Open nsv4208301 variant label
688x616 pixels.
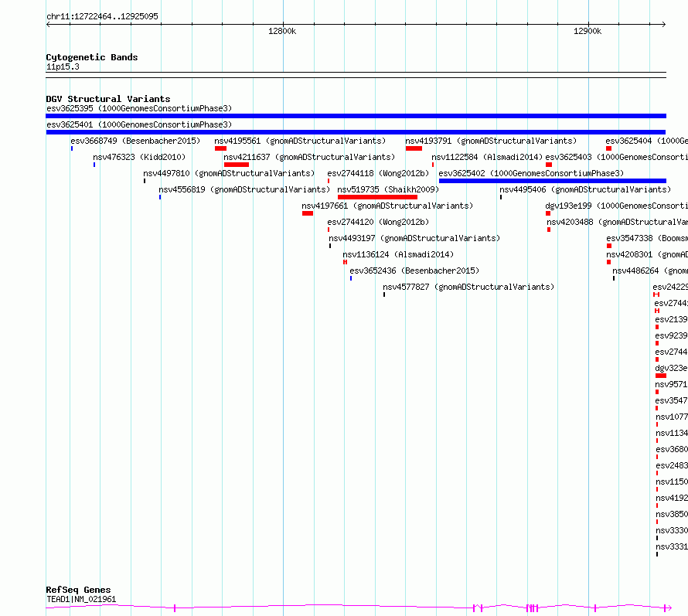647,254
